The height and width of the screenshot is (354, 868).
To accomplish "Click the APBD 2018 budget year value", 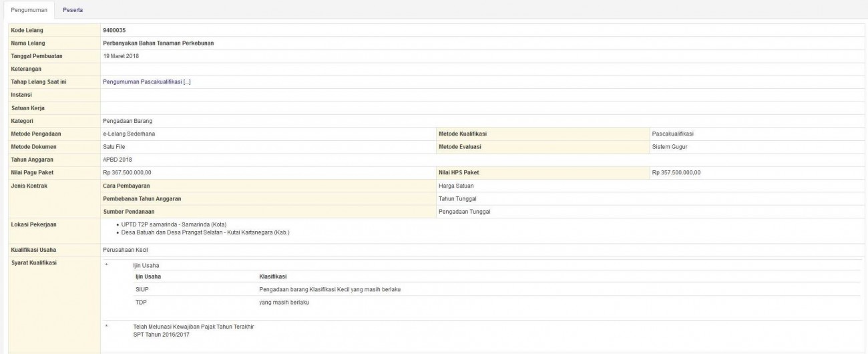I will point(118,160).
